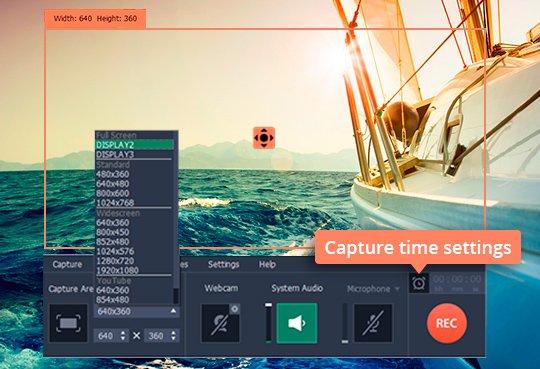
Task: Click the capture area selection frame icon
Action: (68, 323)
